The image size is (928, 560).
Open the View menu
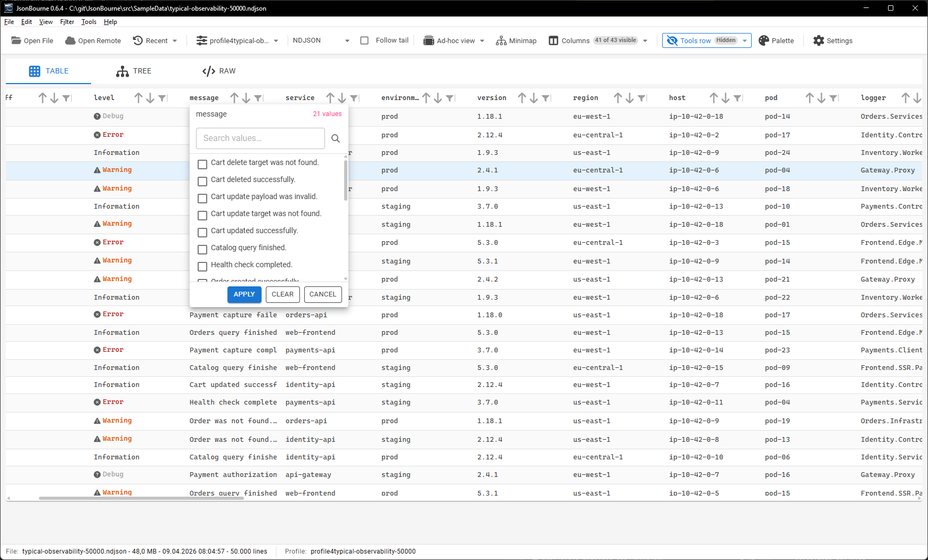pos(46,22)
